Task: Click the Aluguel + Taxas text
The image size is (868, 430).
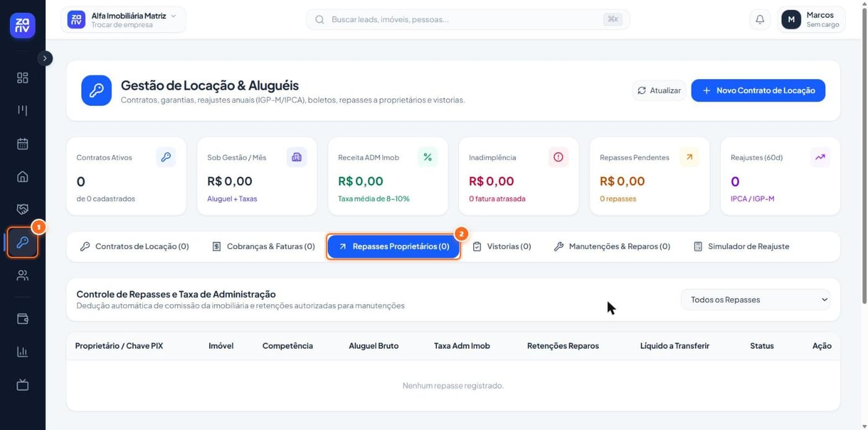Action: pos(232,199)
